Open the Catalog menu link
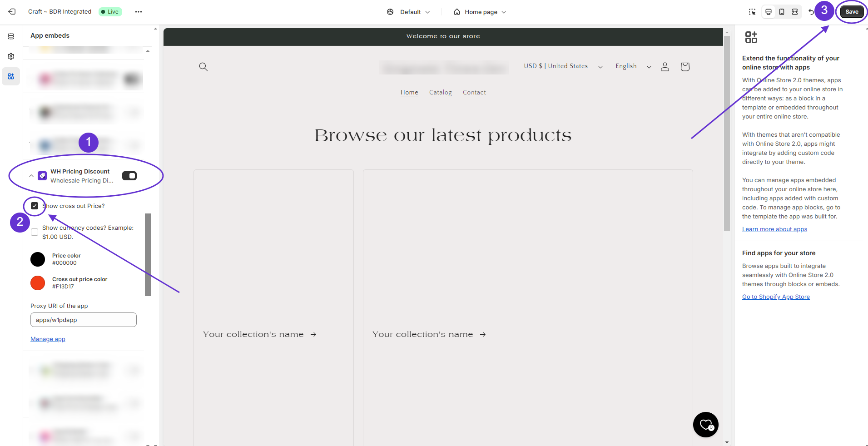The width and height of the screenshot is (868, 446). pos(440,92)
